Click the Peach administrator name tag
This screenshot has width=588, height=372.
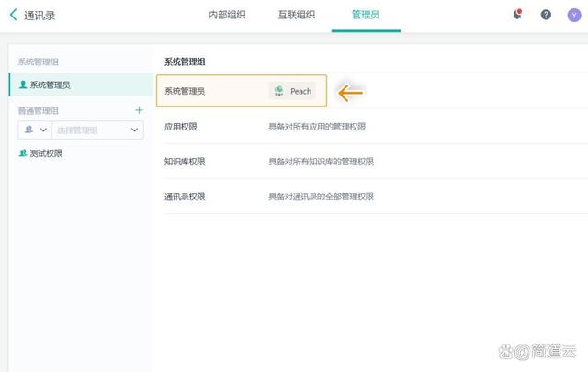(x=300, y=91)
